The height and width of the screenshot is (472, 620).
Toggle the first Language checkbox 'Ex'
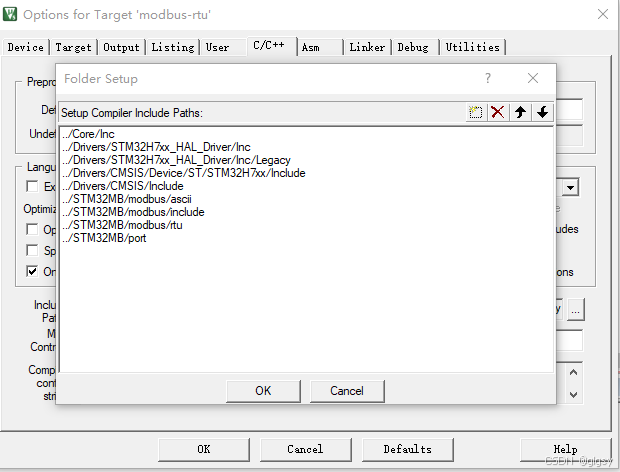[32, 186]
